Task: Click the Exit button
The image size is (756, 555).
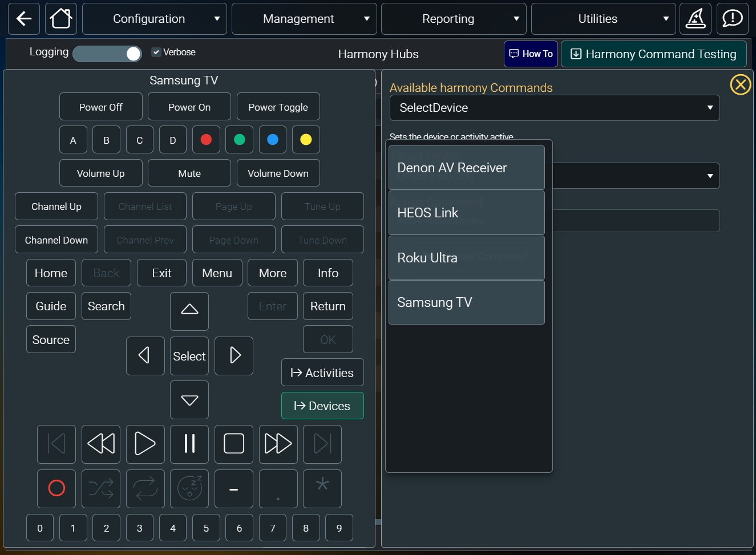Action: tap(162, 273)
